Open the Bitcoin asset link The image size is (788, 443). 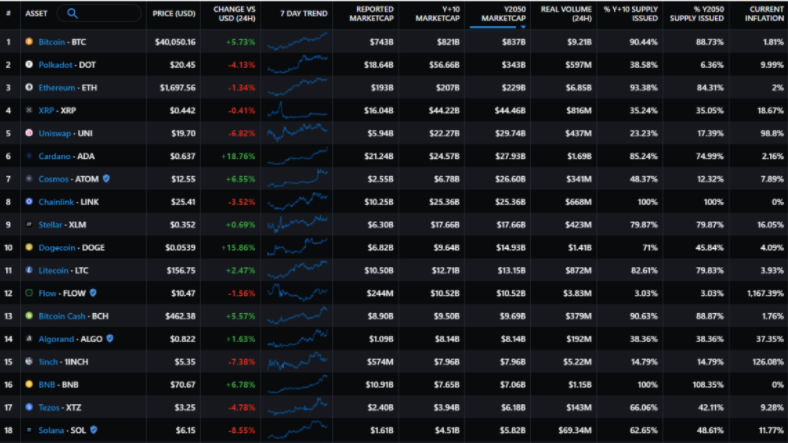tap(52, 42)
